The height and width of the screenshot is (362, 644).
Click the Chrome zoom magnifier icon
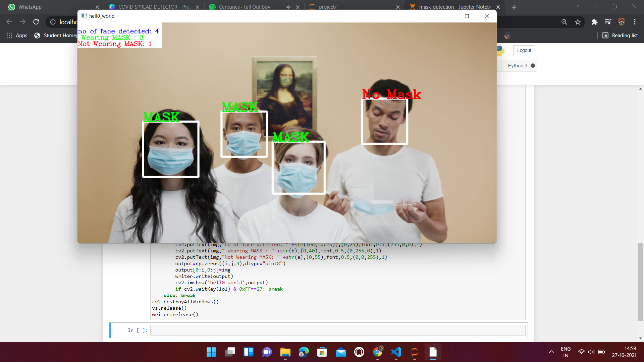pos(564,22)
